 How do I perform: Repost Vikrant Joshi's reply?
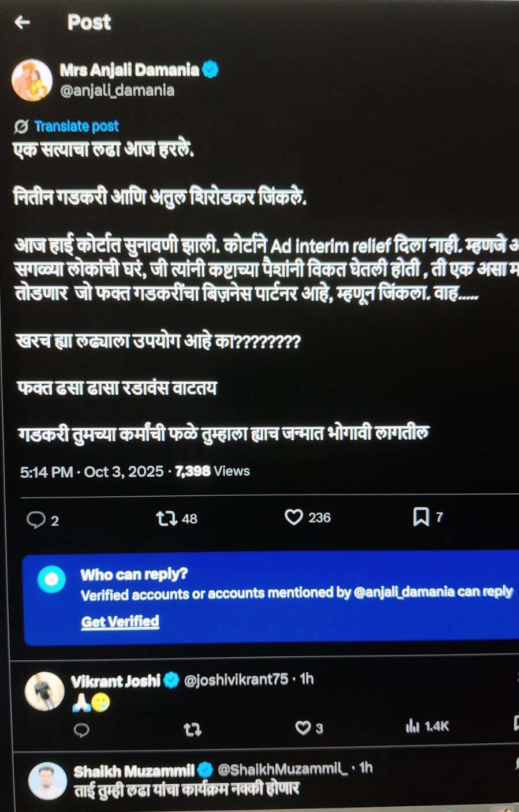point(192,730)
